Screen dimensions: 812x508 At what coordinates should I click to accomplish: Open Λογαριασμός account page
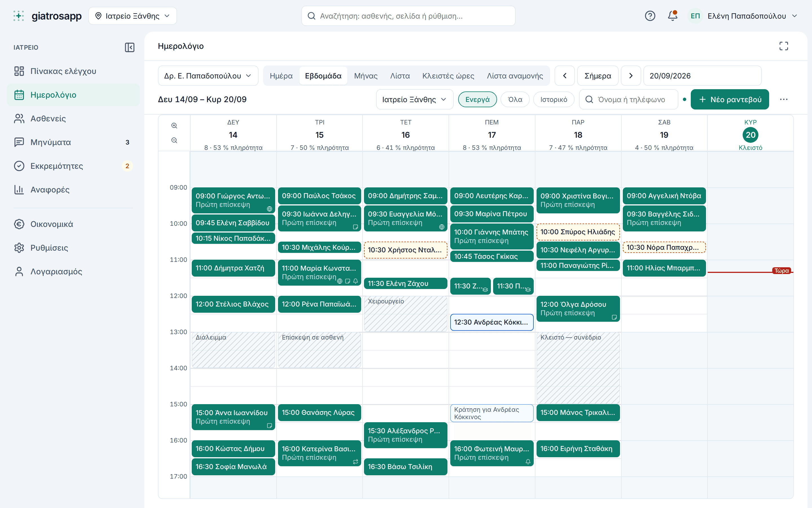[73, 271]
